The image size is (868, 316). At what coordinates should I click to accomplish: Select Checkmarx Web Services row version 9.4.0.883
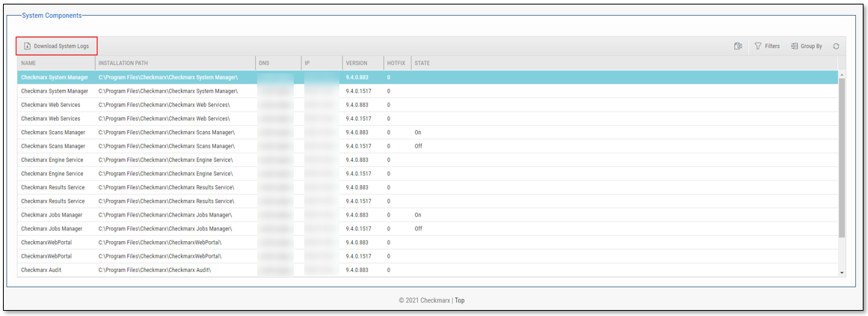click(x=428, y=105)
